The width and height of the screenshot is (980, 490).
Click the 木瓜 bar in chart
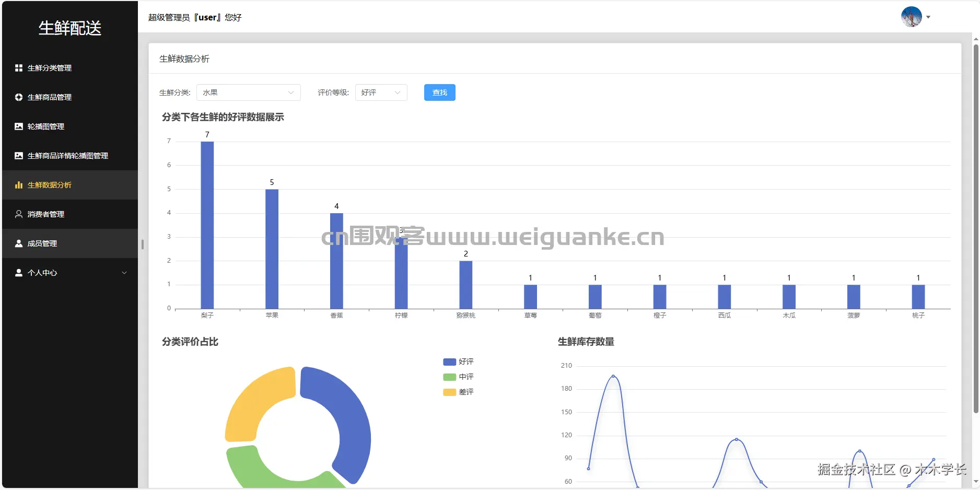789,297
